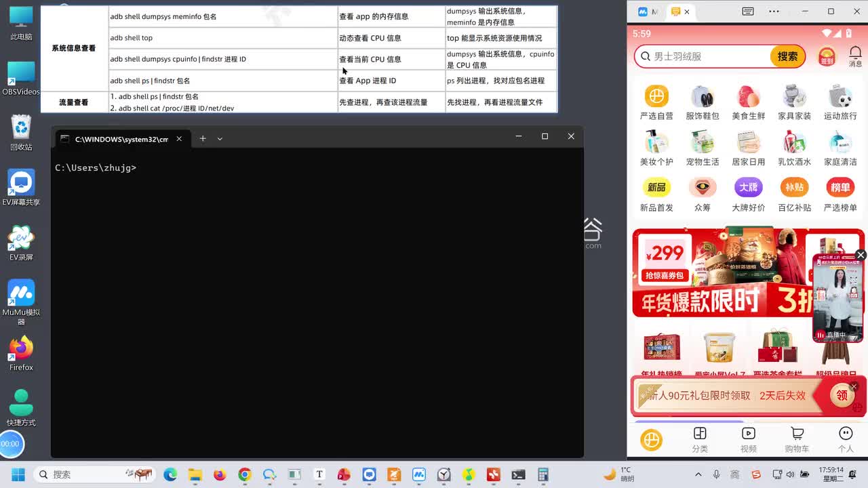Switch to the 分类 bottom tab
The height and width of the screenshot is (488, 868).
(700, 440)
